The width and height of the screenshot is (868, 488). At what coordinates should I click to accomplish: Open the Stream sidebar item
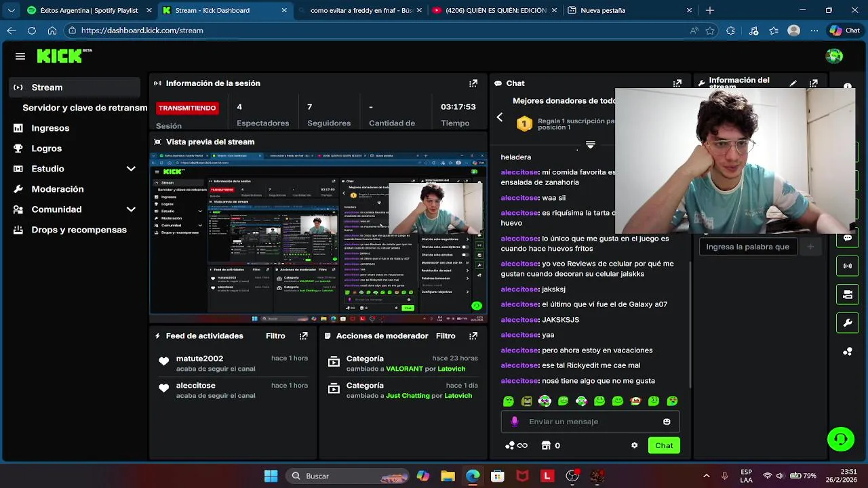tap(75, 87)
